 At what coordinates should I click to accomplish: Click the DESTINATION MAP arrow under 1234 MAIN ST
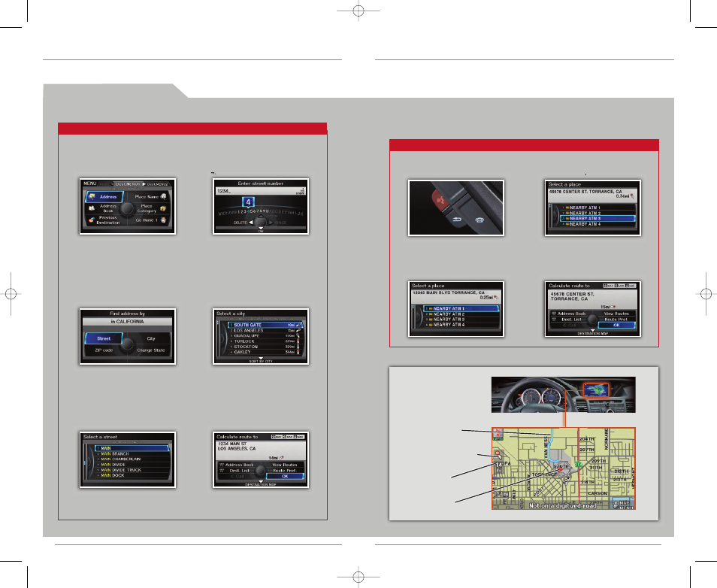point(261,481)
